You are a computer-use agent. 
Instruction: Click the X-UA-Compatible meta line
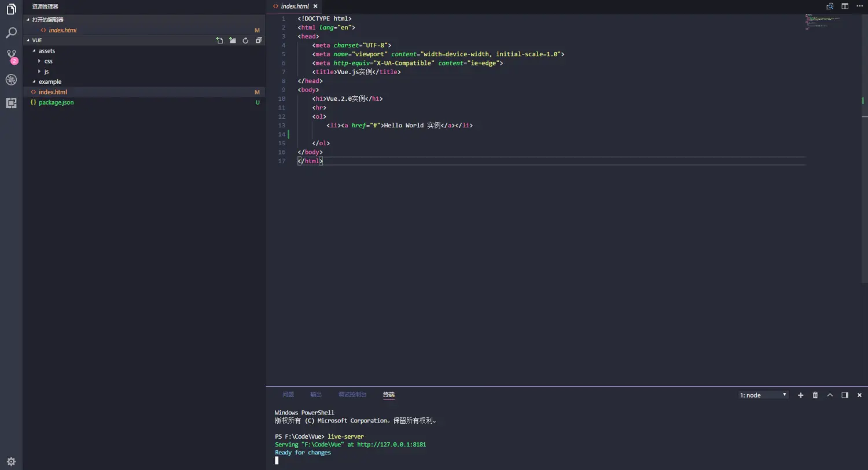pos(407,63)
